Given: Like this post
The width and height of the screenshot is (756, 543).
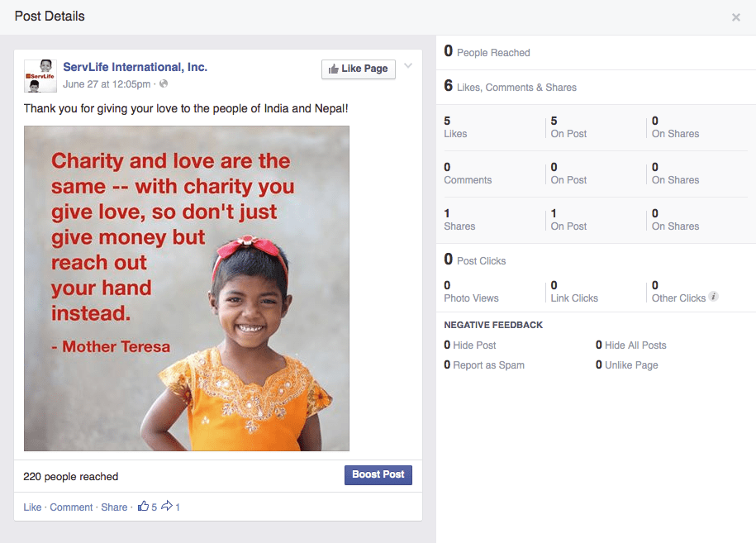Looking at the screenshot, I should 32,507.
